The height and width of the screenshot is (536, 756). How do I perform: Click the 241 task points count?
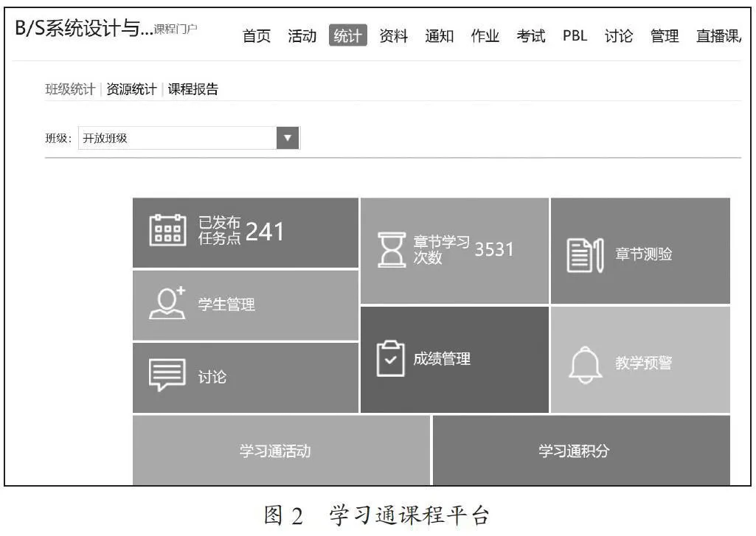(265, 232)
